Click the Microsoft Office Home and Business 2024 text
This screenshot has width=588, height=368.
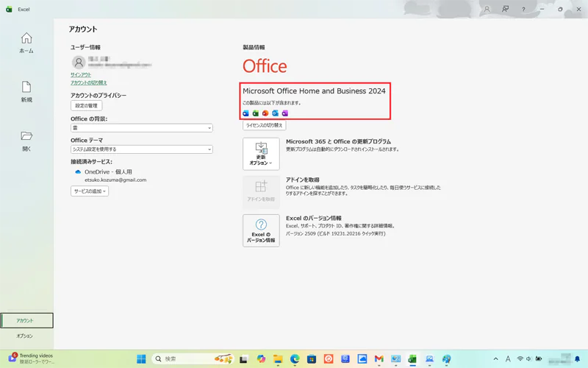[314, 91]
